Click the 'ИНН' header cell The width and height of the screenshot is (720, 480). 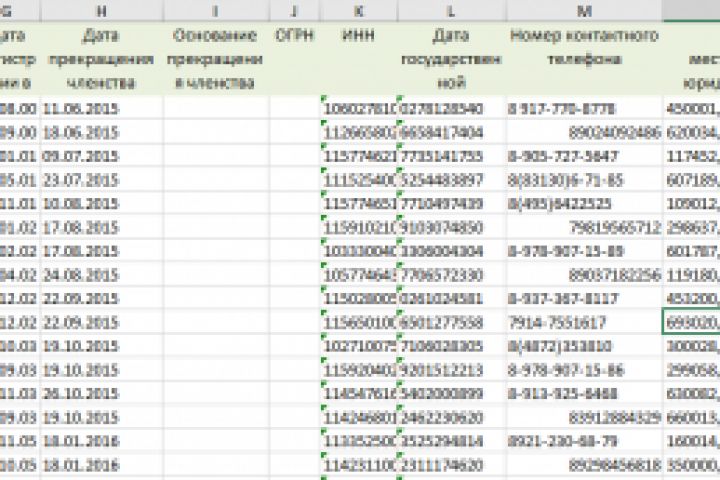[359, 59]
